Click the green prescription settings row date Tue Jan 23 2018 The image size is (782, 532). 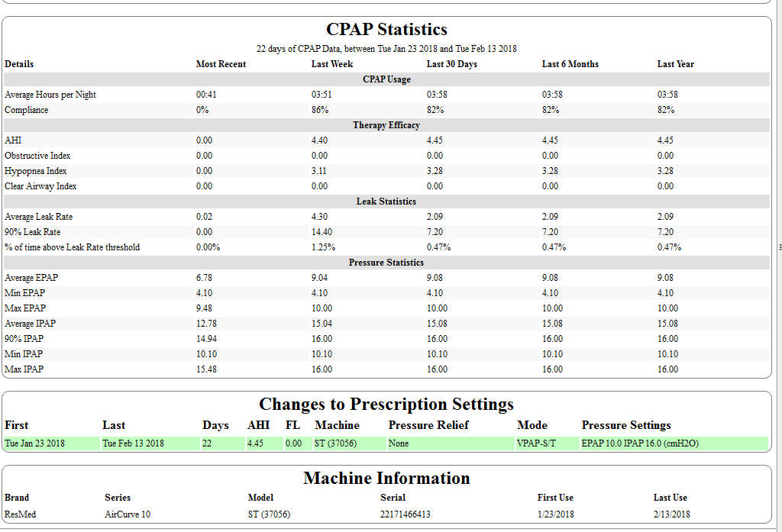[34, 443]
